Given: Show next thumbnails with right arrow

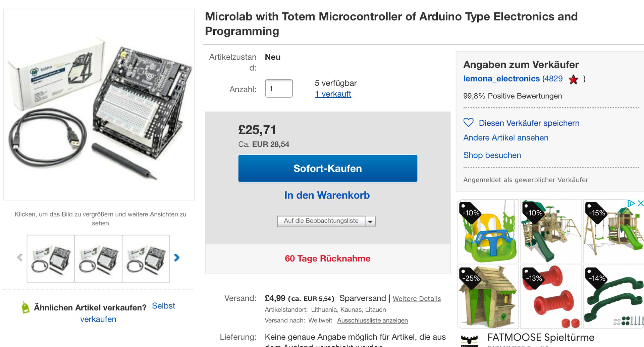Looking at the screenshot, I should 177,258.
